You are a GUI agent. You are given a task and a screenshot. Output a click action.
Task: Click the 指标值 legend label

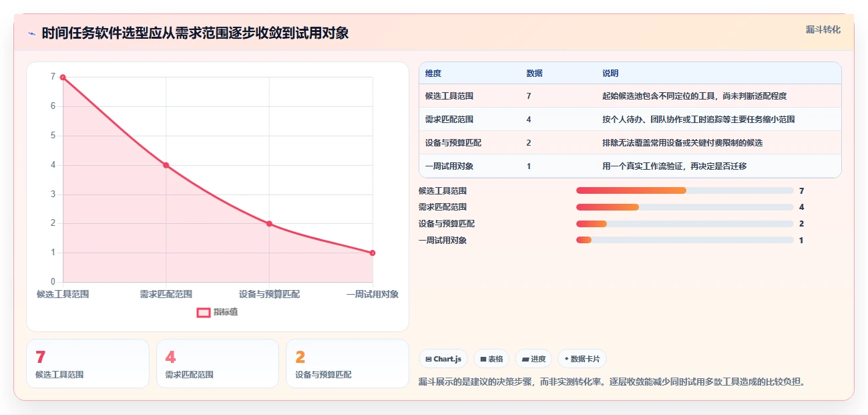tap(226, 312)
